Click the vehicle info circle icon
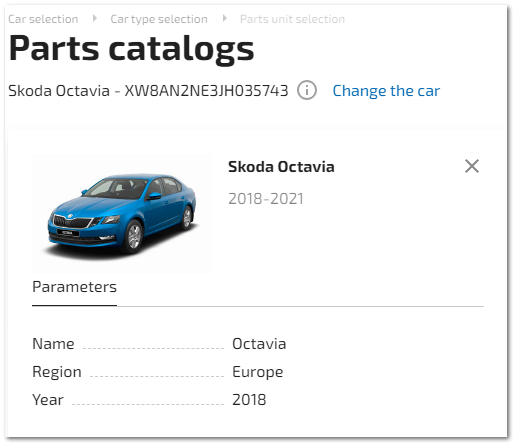Image resolution: width=516 pixels, height=446 pixels. (x=307, y=90)
